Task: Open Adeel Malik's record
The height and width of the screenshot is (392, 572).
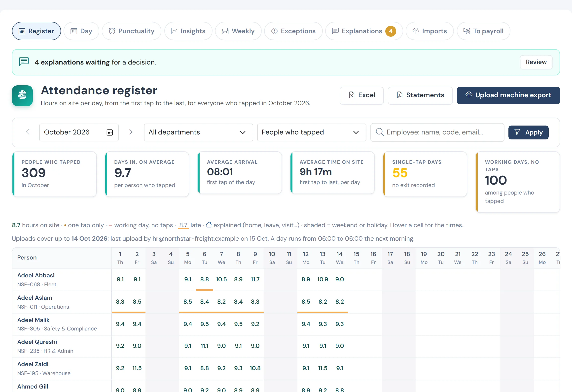Action: pos(34,320)
